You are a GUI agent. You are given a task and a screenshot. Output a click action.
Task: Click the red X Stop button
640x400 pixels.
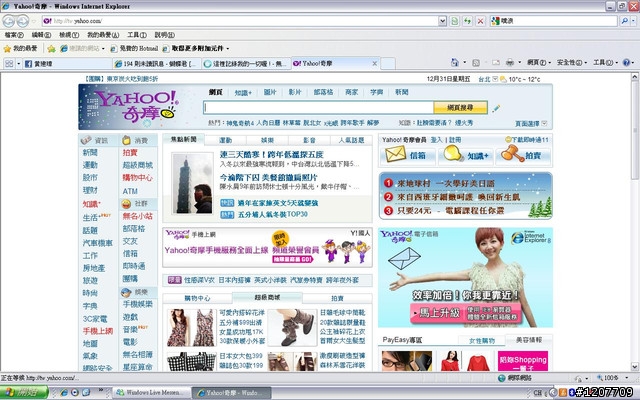480,21
